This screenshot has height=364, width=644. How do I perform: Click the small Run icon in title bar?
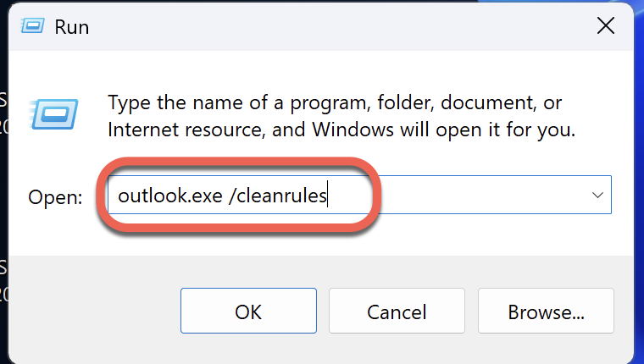(33, 26)
